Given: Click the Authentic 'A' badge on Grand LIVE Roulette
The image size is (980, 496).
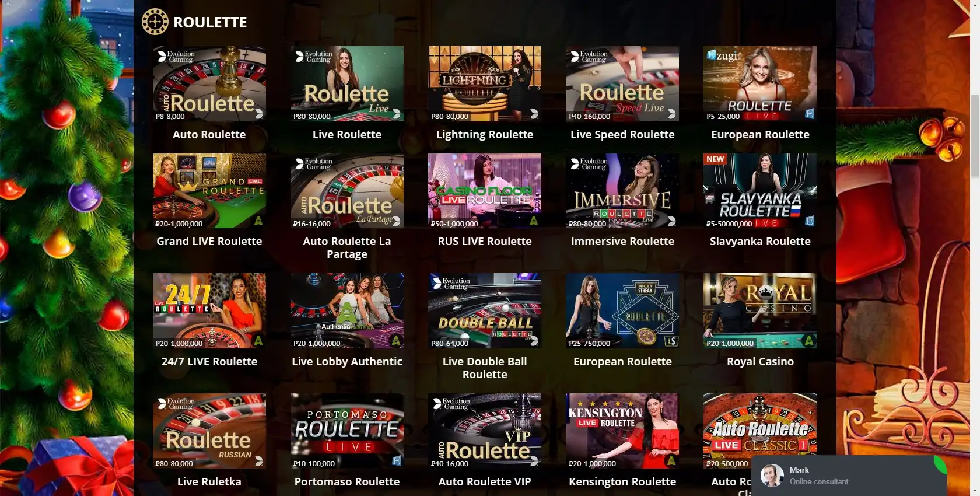Looking at the screenshot, I should pos(258,221).
